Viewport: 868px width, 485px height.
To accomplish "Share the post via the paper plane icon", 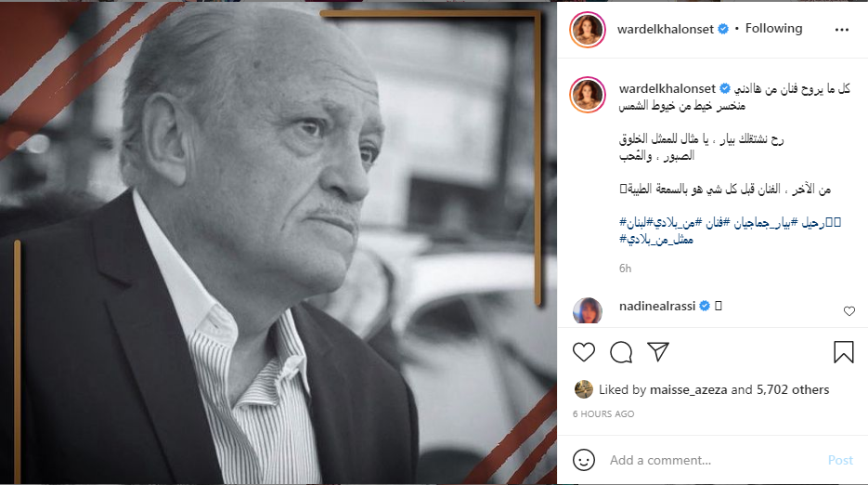I will tap(658, 352).
